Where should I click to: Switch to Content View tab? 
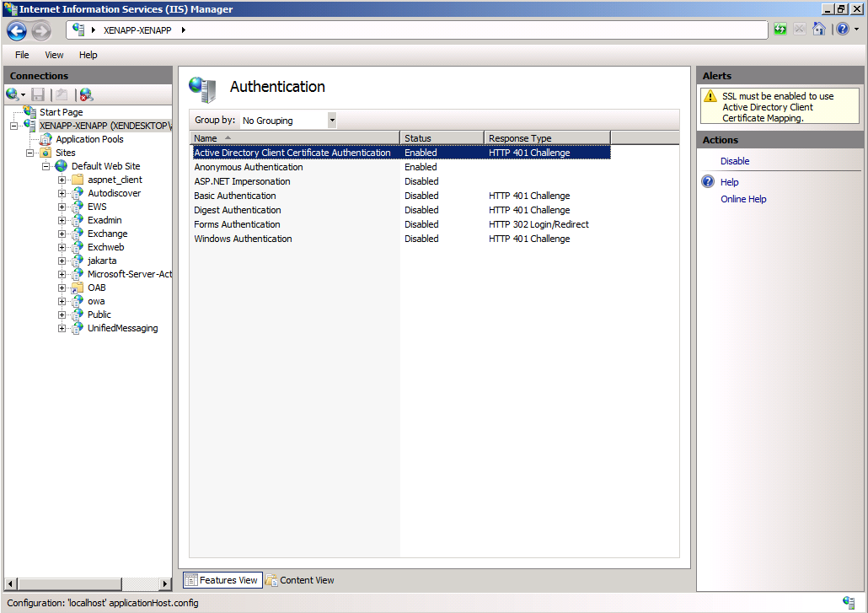300,580
